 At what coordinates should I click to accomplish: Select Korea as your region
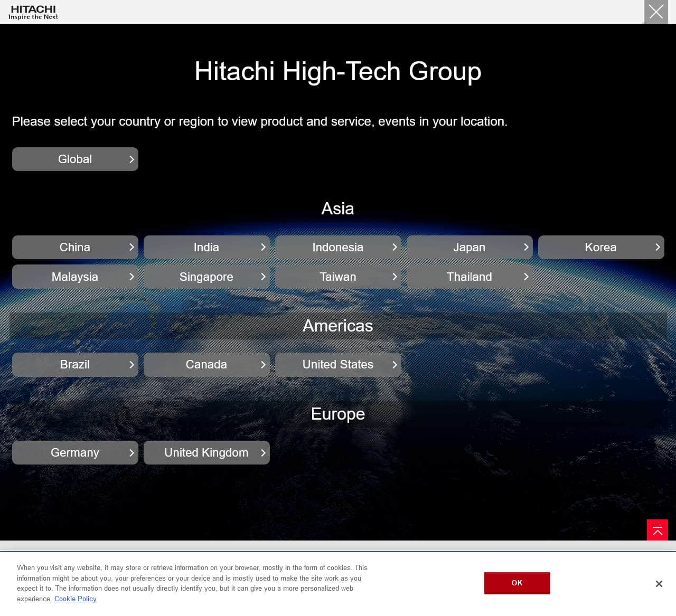point(601,247)
